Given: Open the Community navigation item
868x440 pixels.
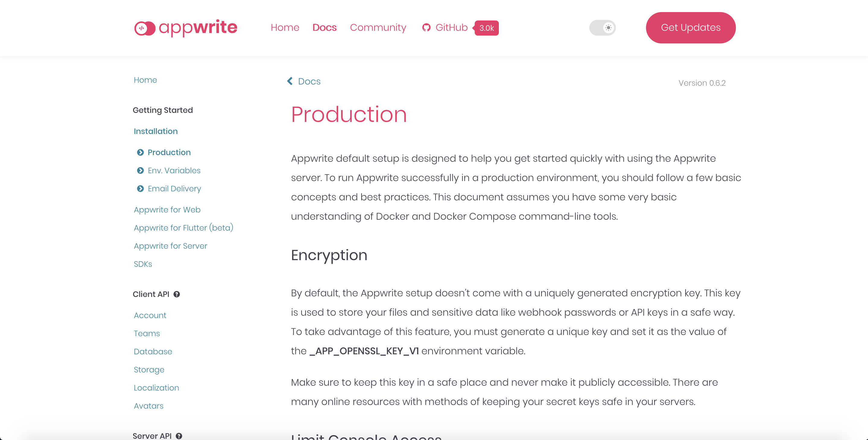Looking at the screenshot, I should [378, 28].
